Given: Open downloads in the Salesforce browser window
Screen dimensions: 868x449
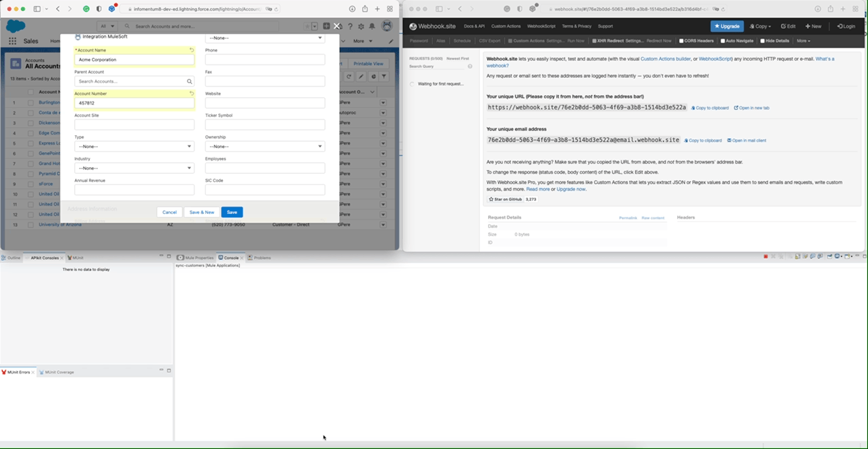Looking at the screenshot, I should point(352,9).
